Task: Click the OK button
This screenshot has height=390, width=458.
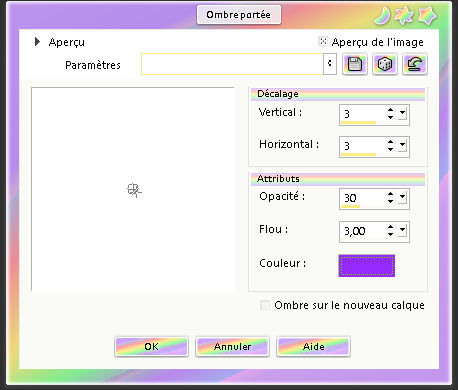Action: click(152, 347)
